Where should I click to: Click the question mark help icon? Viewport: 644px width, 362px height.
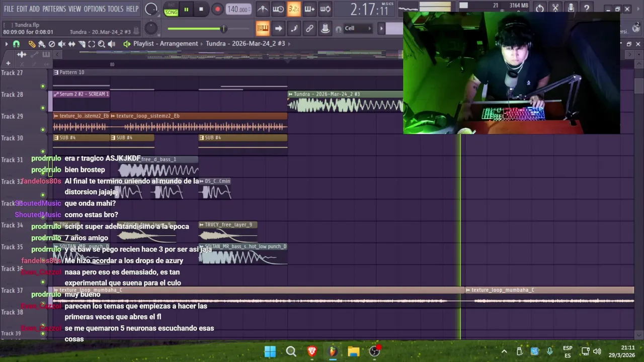tap(586, 9)
